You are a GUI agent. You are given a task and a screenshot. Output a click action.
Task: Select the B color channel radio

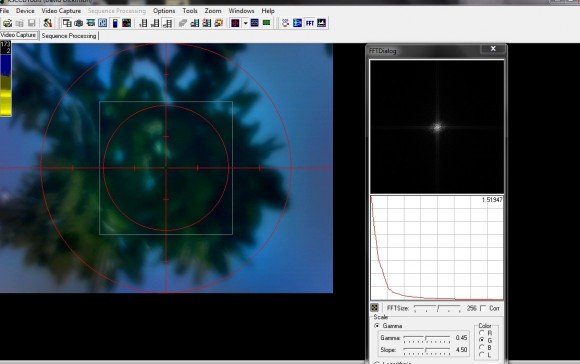click(x=482, y=347)
